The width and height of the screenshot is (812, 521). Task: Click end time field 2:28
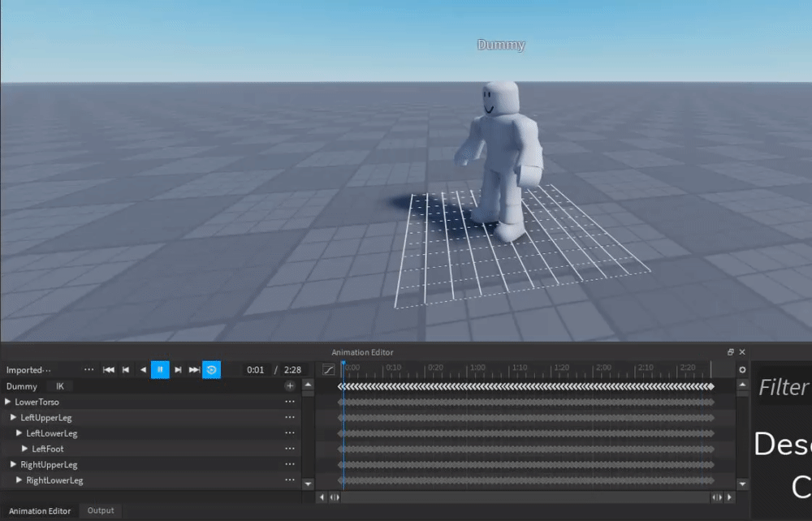click(x=292, y=370)
